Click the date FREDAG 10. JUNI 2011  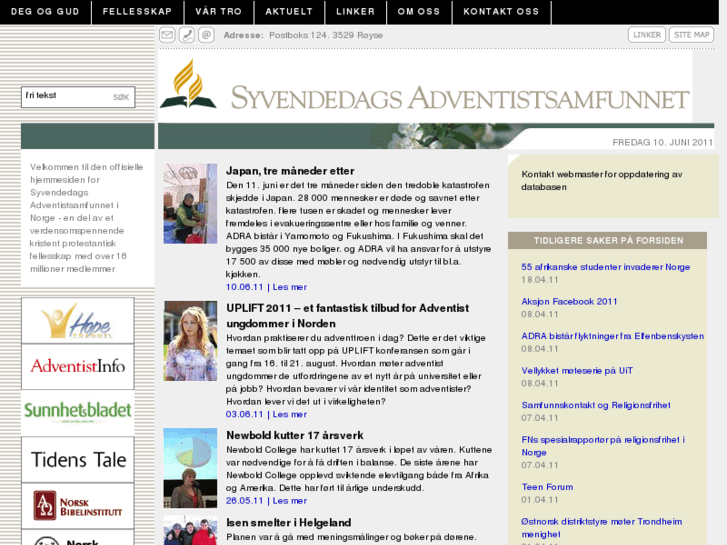tap(663, 142)
